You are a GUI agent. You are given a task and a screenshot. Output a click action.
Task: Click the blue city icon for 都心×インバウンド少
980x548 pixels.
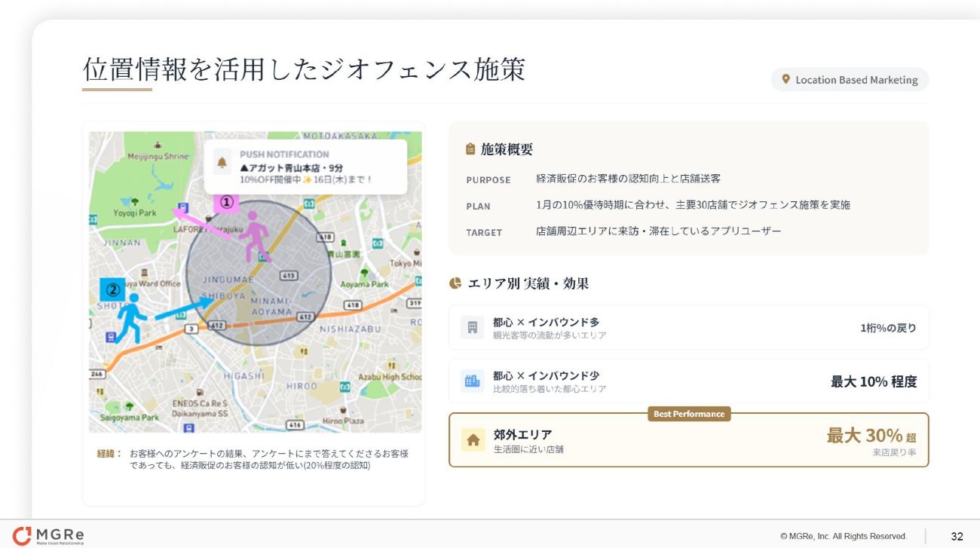(x=473, y=381)
